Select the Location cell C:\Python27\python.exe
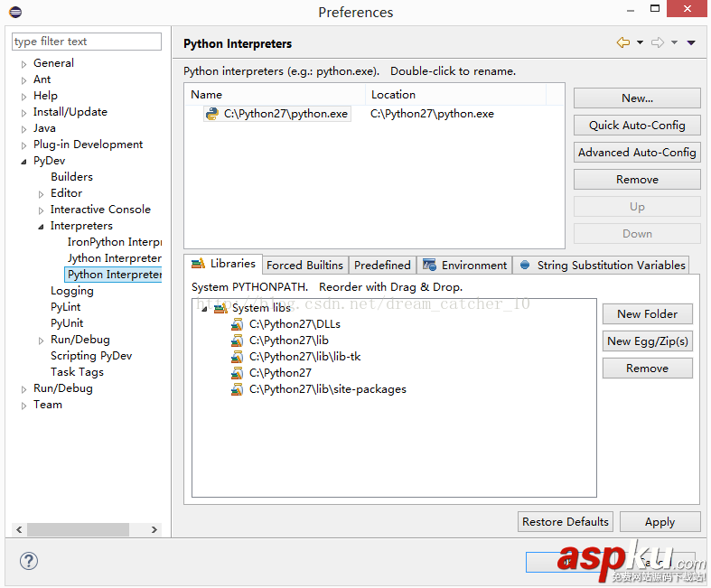Viewport: 711px width, 588px height. 432,114
